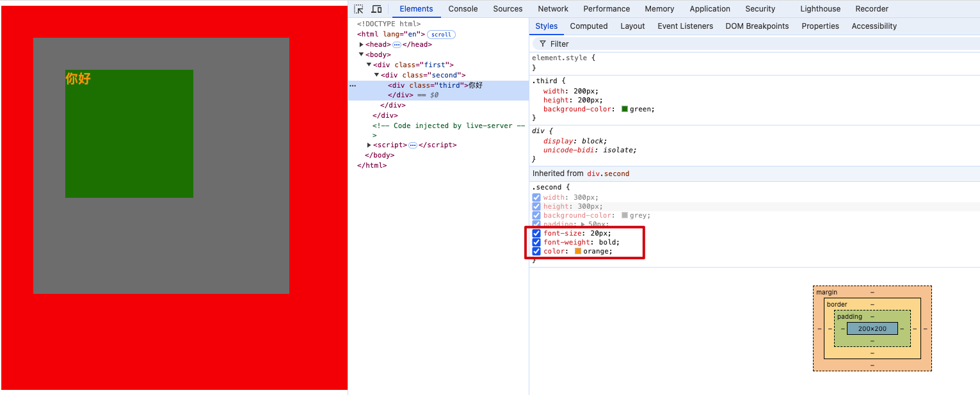Open the Sources panel tab
Image resolution: width=980 pixels, height=395 pixels.
508,9
